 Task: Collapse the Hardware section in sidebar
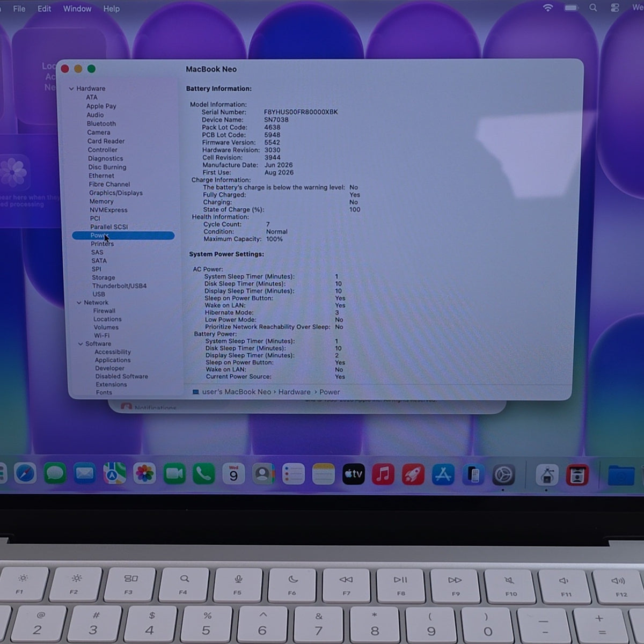click(x=71, y=89)
